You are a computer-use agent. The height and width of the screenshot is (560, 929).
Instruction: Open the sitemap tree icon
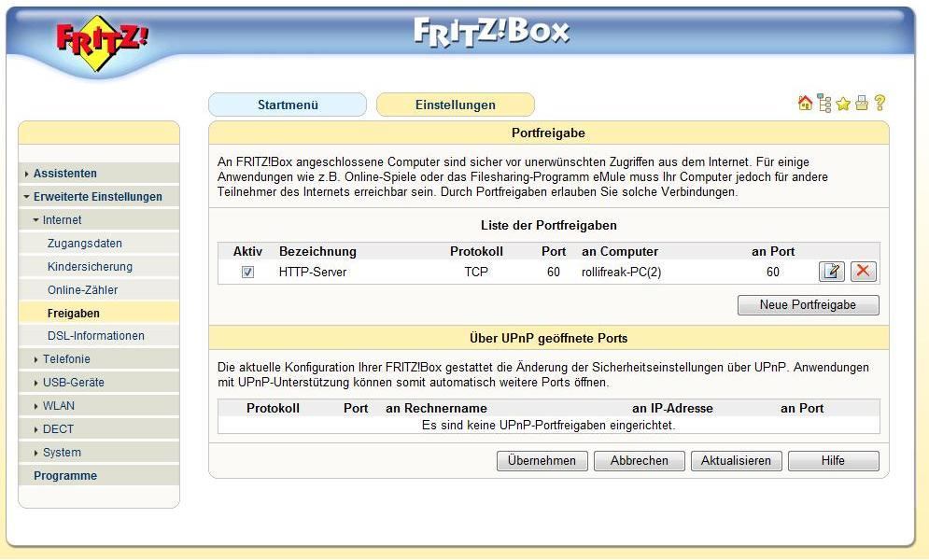(x=824, y=103)
